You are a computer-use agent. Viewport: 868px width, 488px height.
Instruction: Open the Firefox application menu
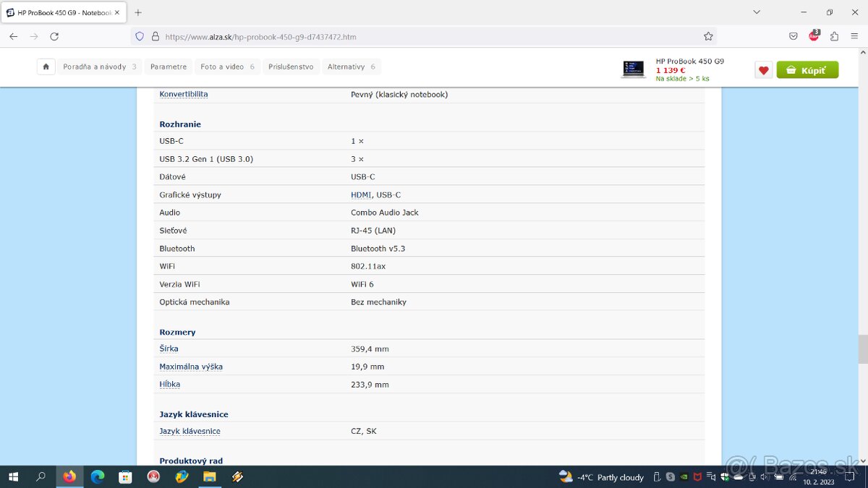(854, 36)
